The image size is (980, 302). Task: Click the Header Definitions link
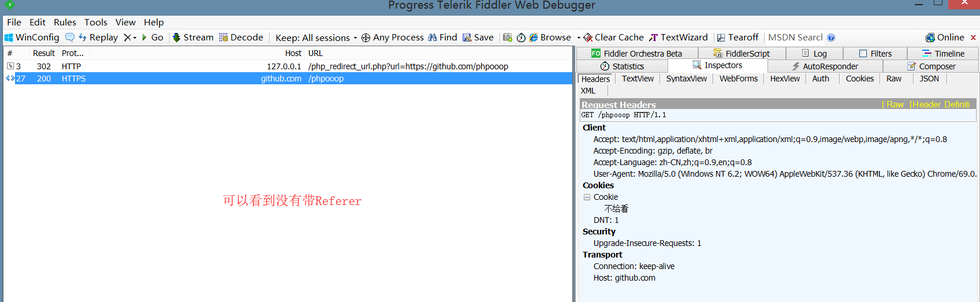click(941, 105)
